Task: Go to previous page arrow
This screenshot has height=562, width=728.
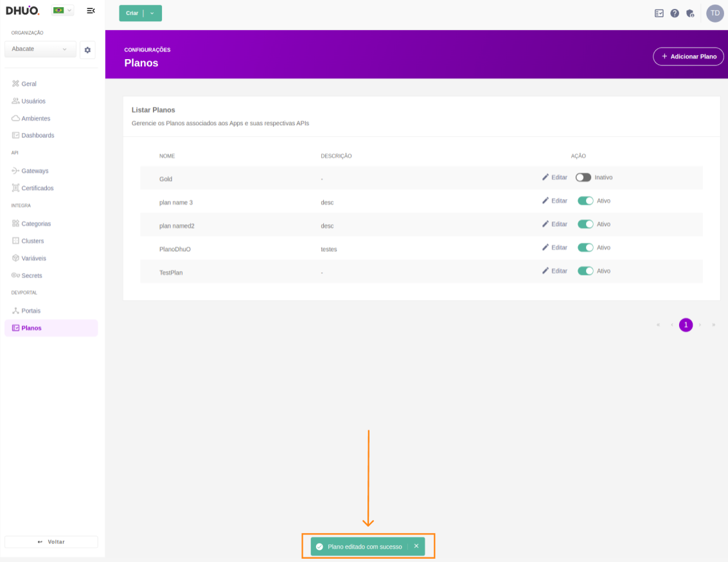Action: pos(672,325)
